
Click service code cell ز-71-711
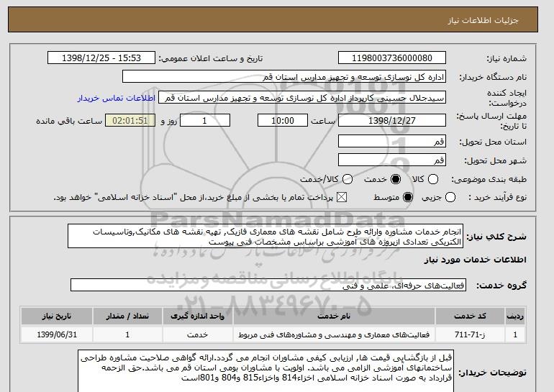click(470, 334)
